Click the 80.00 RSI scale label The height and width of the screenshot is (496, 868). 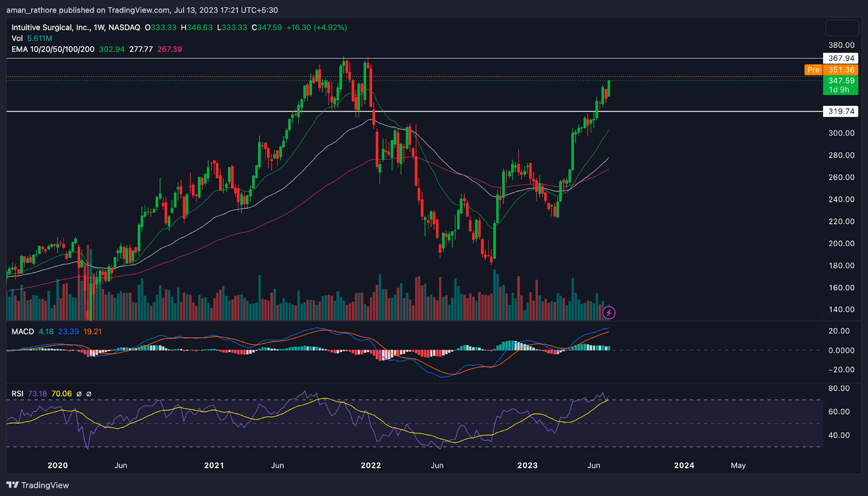[x=839, y=388]
